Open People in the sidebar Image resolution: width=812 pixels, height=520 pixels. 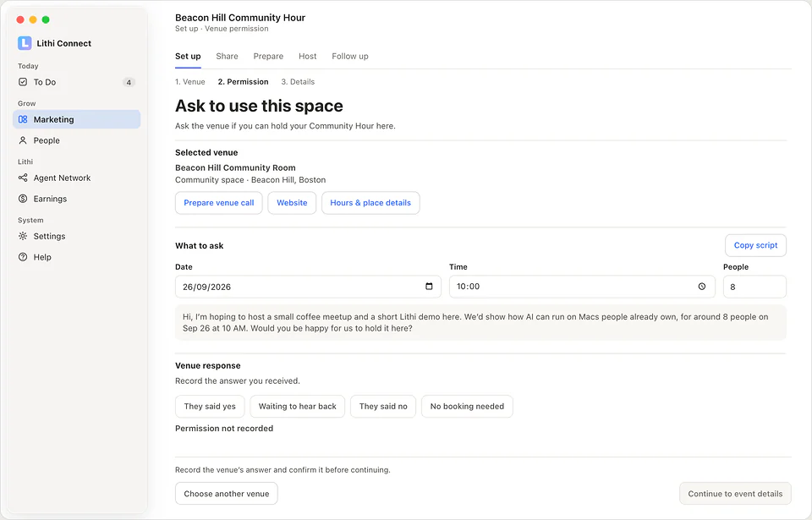(77, 140)
